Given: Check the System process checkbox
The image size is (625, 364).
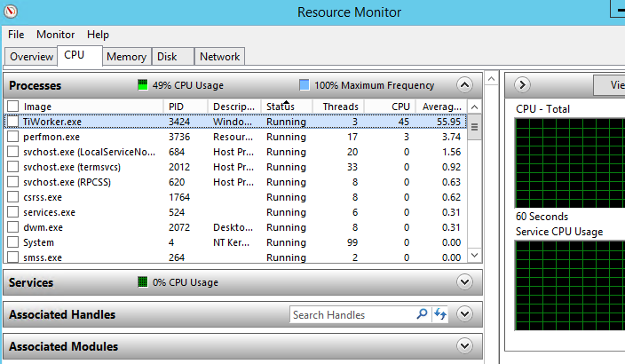Looking at the screenshot, I should click(12, 242).
